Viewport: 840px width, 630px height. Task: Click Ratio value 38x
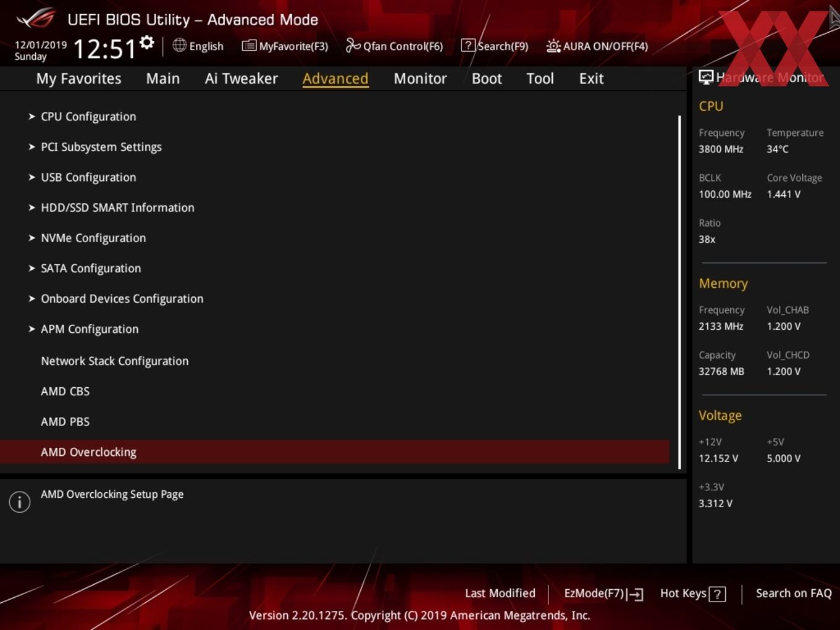[x=707, y=239]
